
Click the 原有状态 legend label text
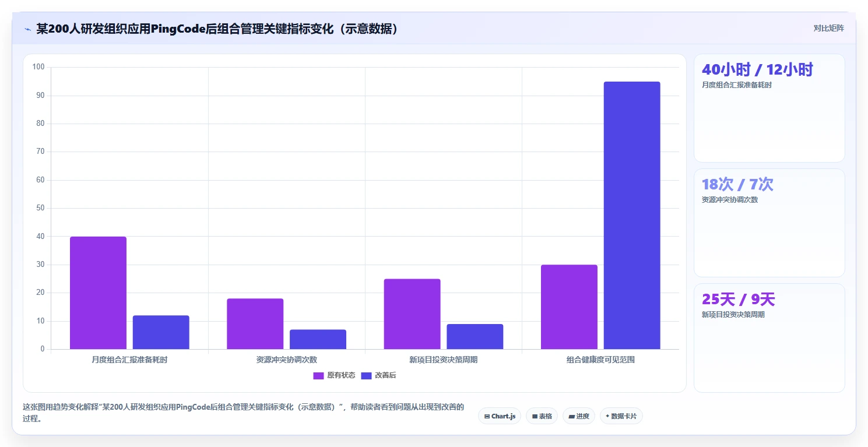point(341,375)
